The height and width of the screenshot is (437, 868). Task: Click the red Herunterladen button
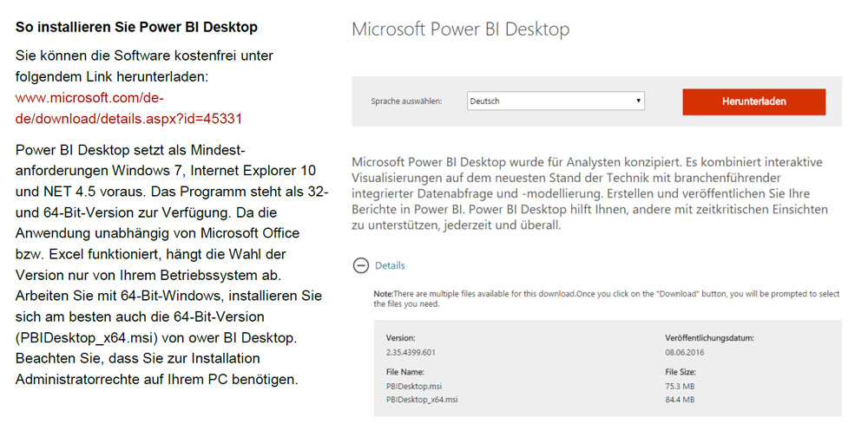pyautogui.click(x=753, y=101)
